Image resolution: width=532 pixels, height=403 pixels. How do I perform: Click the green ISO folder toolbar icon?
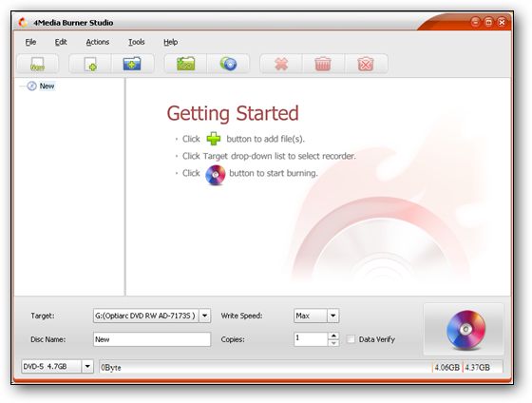point(185,64)
